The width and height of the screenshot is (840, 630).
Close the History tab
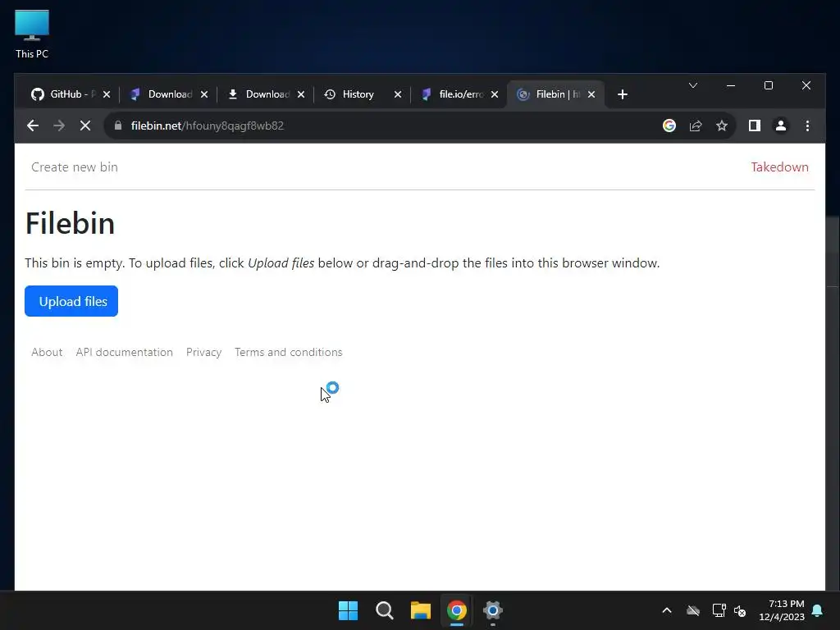(398, 94)
